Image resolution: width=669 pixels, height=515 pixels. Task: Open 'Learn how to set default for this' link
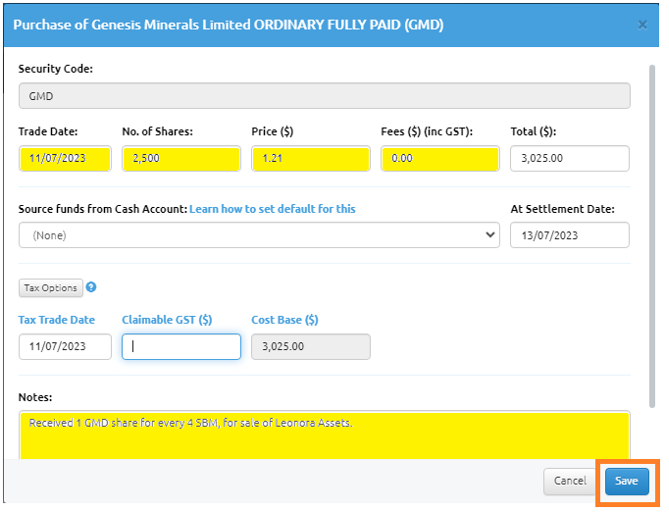pyautogui.click(x=272, y=209)
